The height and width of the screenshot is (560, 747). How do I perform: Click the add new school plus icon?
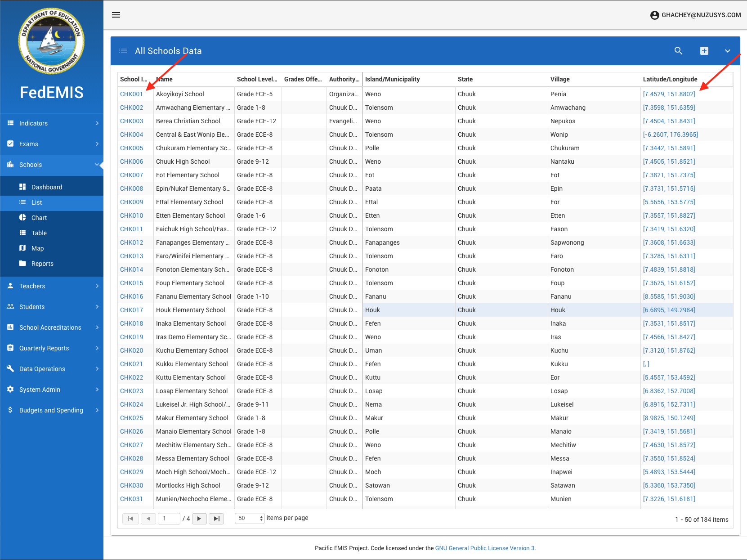tap(704, 51)
